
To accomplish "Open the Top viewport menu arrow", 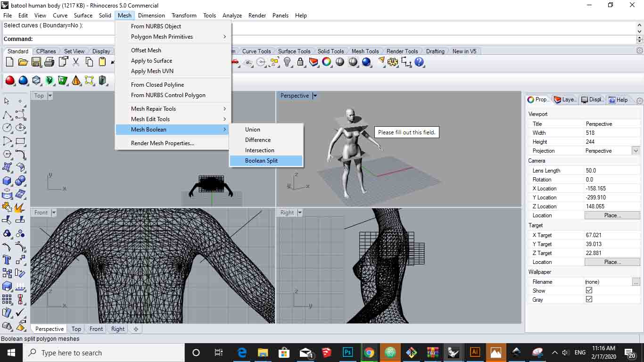I will tap(50, 96).
